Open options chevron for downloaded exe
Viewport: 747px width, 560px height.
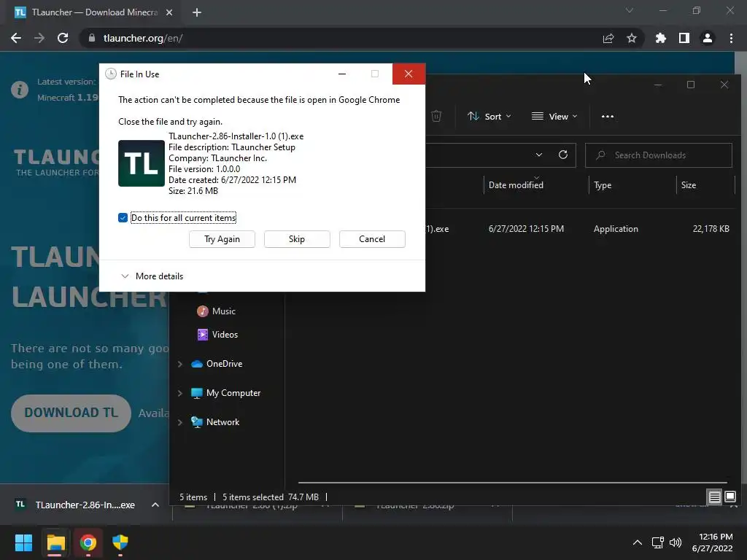click(155, 505)
